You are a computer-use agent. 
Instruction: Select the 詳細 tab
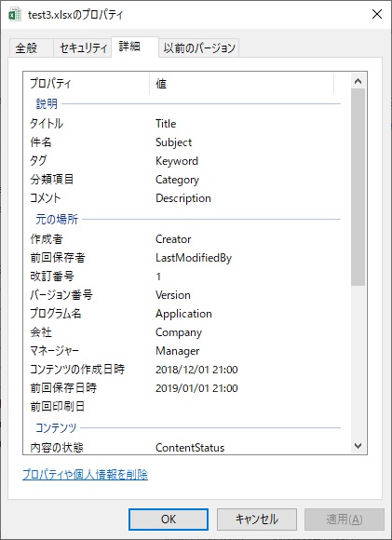[x=135, y=47]
